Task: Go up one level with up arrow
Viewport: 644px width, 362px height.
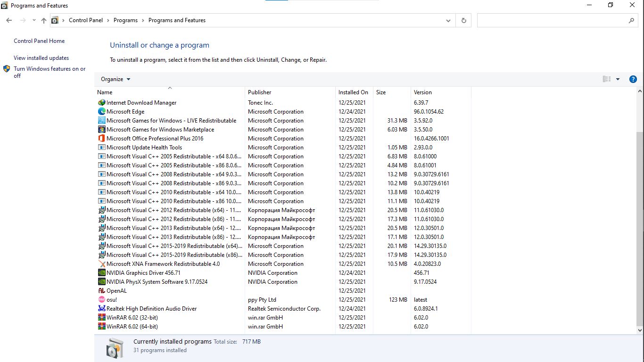Action: (x=44, y=20)
